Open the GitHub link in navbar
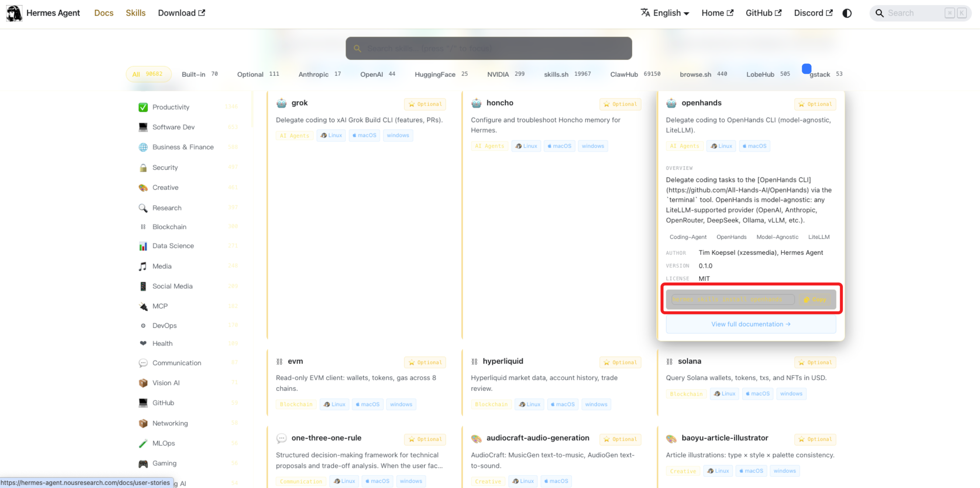980x488 pixels. click(x=763, y=13)
